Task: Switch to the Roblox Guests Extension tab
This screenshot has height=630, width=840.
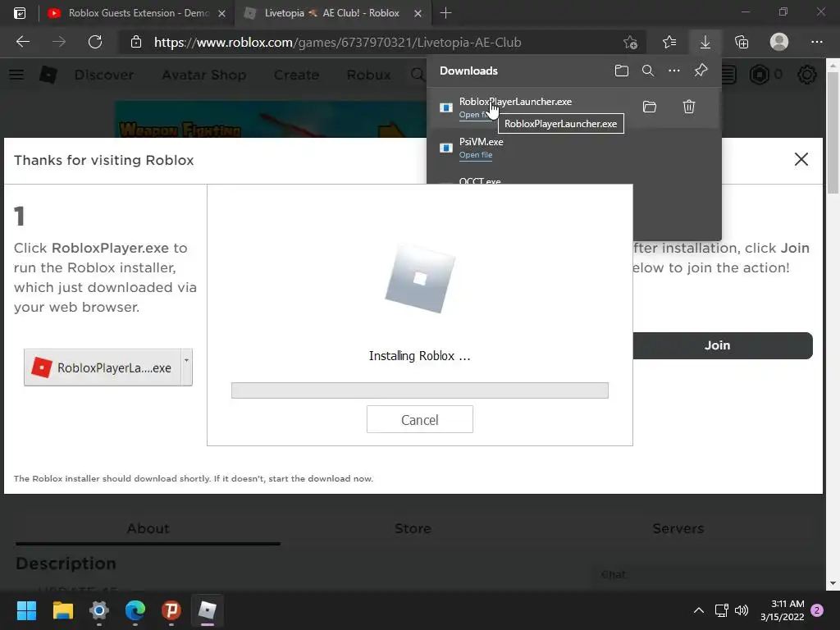Action: (137, 13)
